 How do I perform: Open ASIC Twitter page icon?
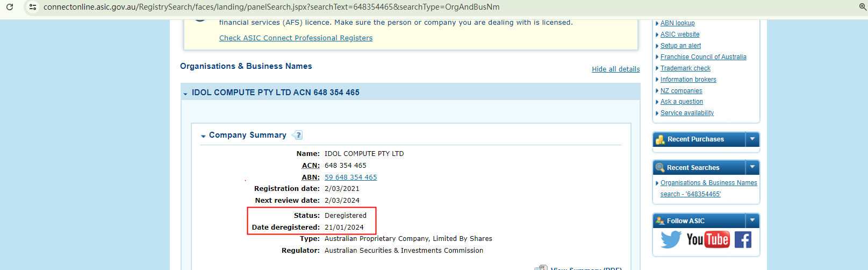[x=671, y=239]
